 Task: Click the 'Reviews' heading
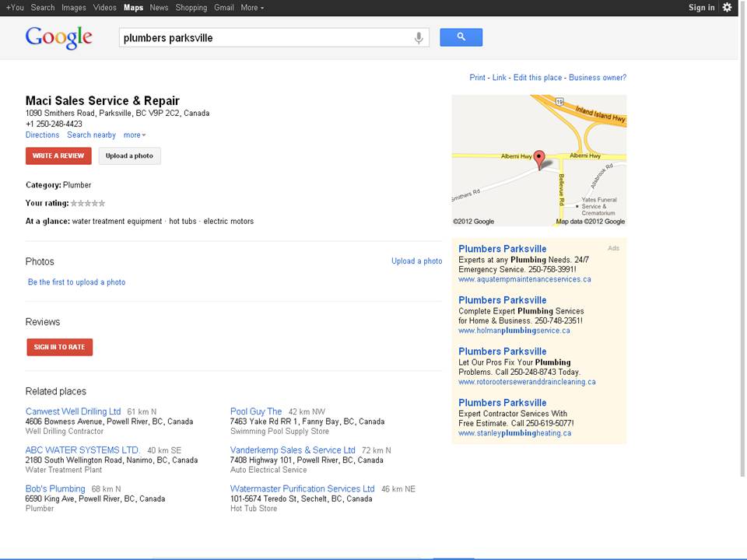[42, 322]
